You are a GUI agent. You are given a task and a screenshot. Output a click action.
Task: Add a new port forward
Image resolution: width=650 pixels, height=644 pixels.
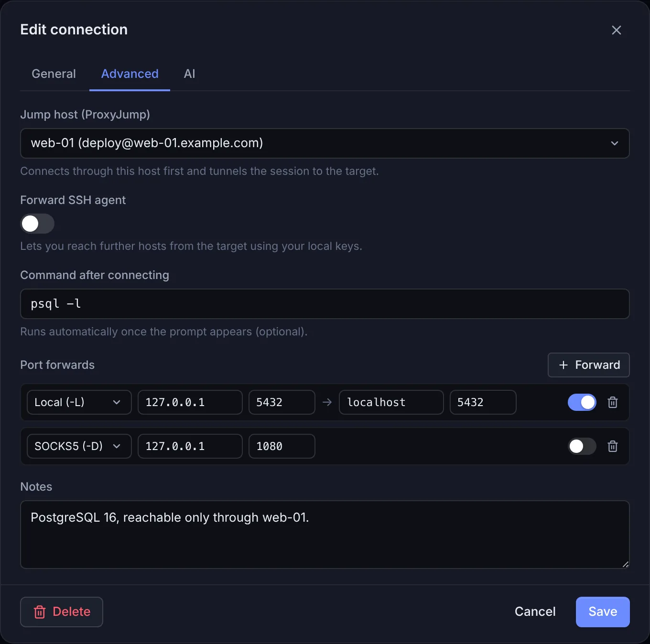[x=589, y=365]
